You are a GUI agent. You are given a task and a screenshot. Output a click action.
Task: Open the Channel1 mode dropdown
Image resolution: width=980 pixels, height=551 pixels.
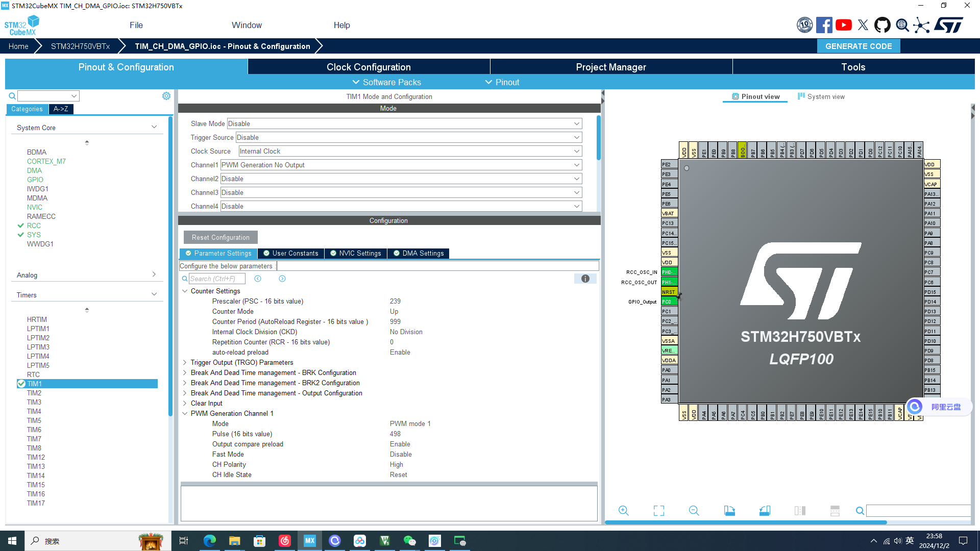(x=401, y=165)
